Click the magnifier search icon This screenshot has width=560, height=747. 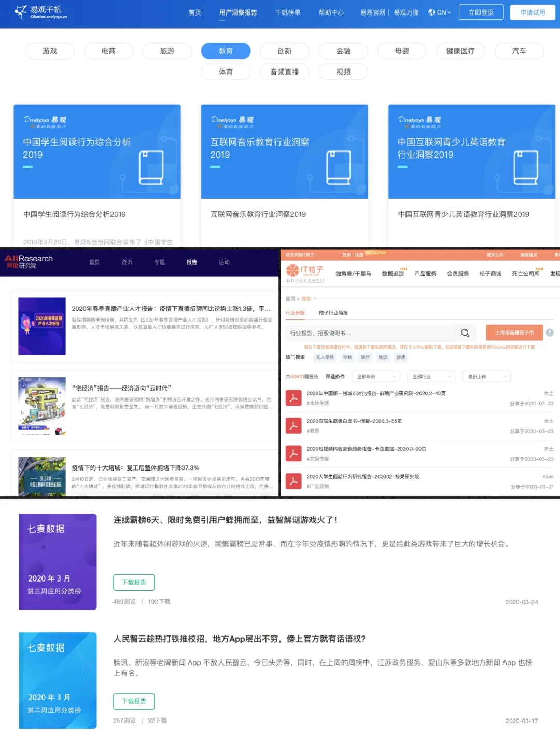[465, 333]
